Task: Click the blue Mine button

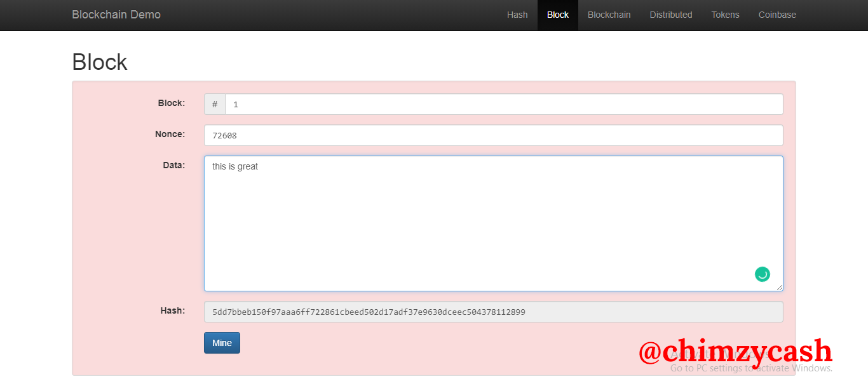Action: point(222,343)
